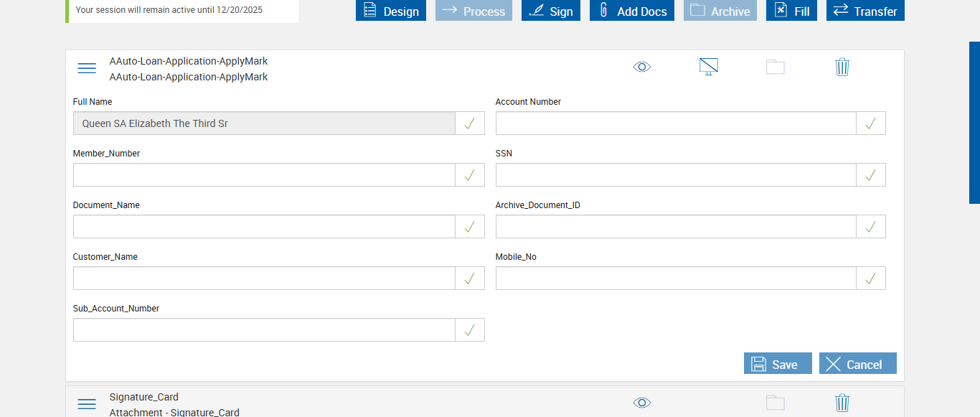Click the eye preview icon for AAuto-Loan-Application-ApplyMark
The width and height of the screenshot is (980, 417).
642,67
